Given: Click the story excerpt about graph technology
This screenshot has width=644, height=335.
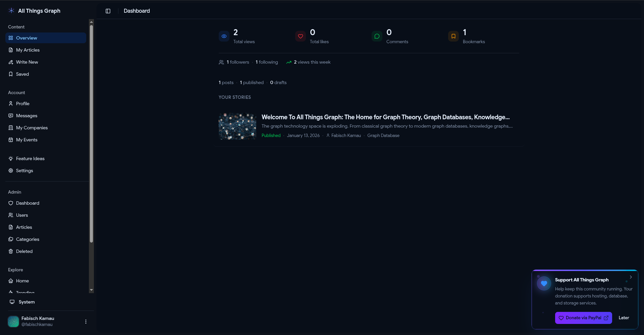Looking at the screenshot, I should click(387, 126).
